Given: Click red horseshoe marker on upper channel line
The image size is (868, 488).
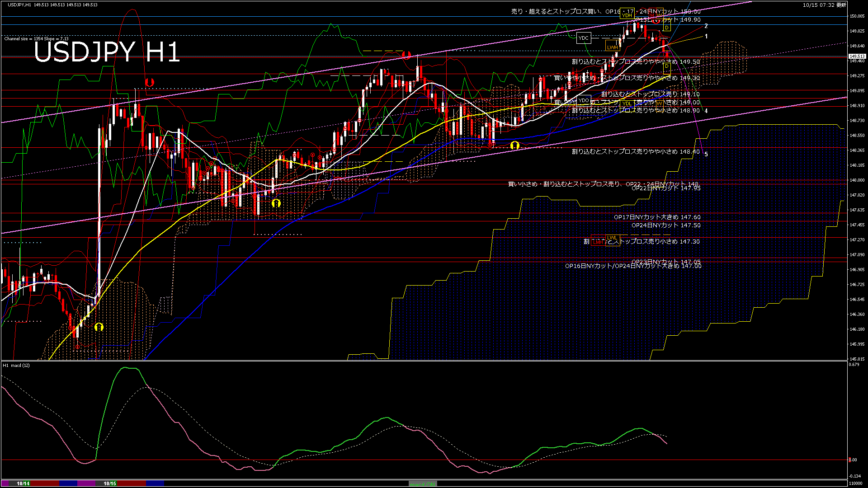Looking at the screenshot, I should pos(406,55).
